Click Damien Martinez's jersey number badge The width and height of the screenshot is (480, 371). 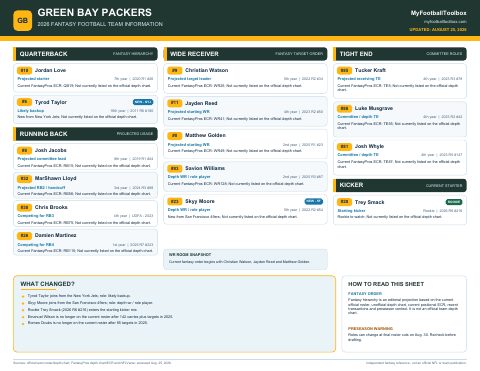[24, 236]
